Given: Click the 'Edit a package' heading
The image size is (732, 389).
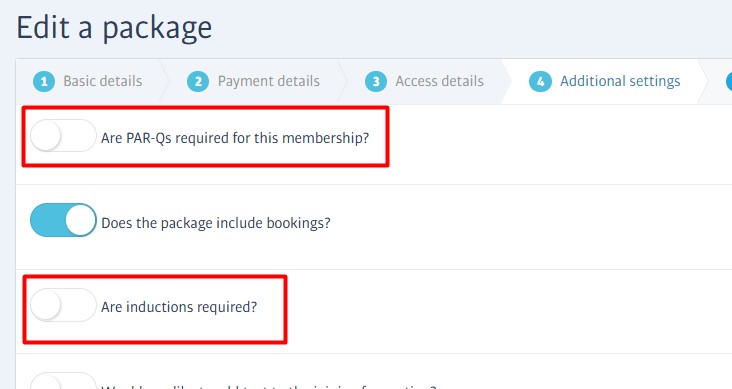Looking at the screenshot, I should (114, 28).
